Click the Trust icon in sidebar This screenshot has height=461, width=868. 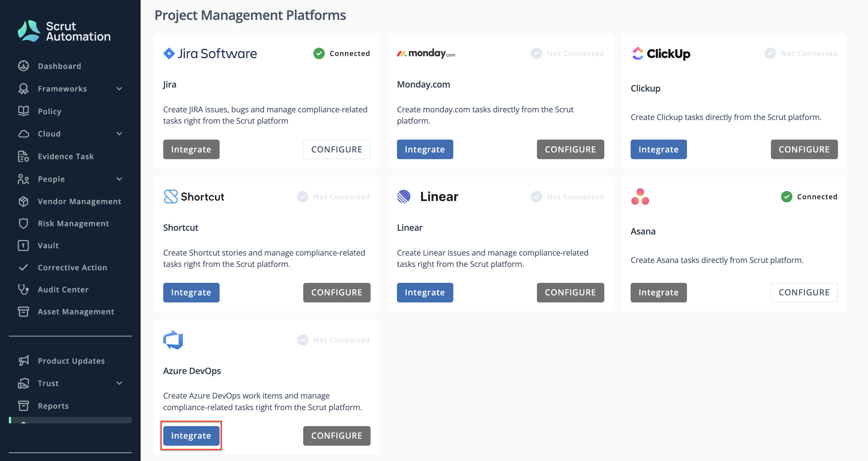click(23, 383)
